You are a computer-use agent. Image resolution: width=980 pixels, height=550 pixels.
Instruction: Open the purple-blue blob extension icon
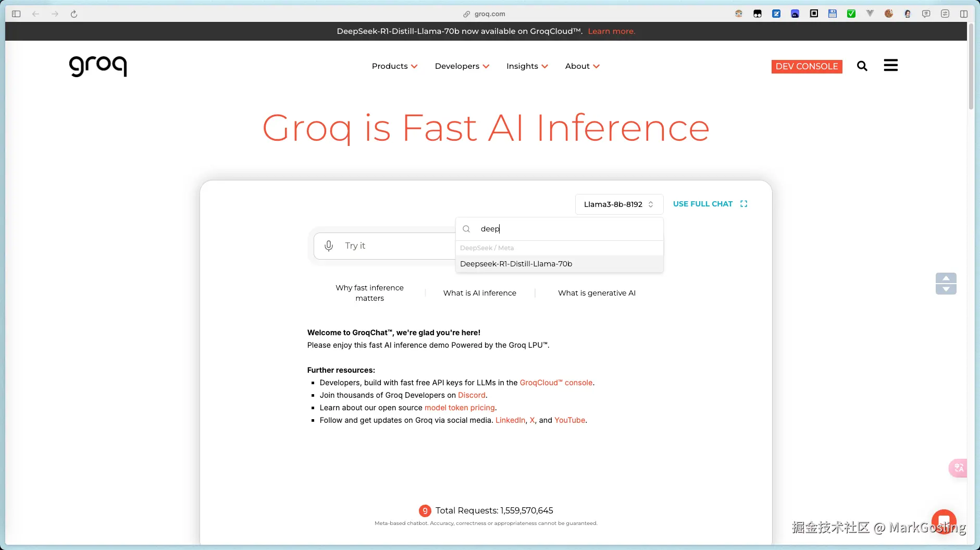coord(795,14)
